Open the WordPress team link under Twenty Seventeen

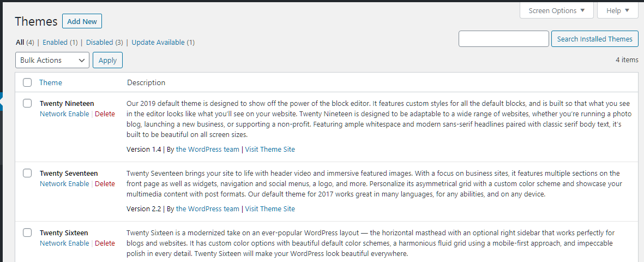[x=207, y=209]
